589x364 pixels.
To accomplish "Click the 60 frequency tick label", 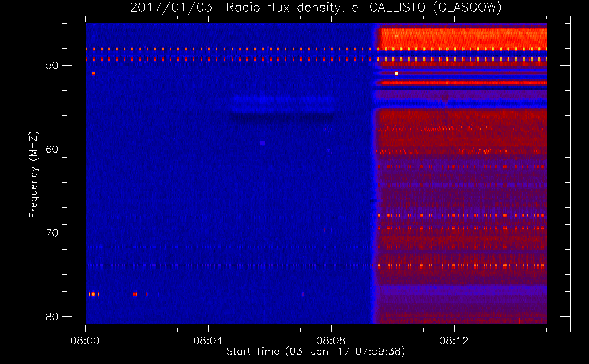I will pyautogui.click(x=52, y=150).
